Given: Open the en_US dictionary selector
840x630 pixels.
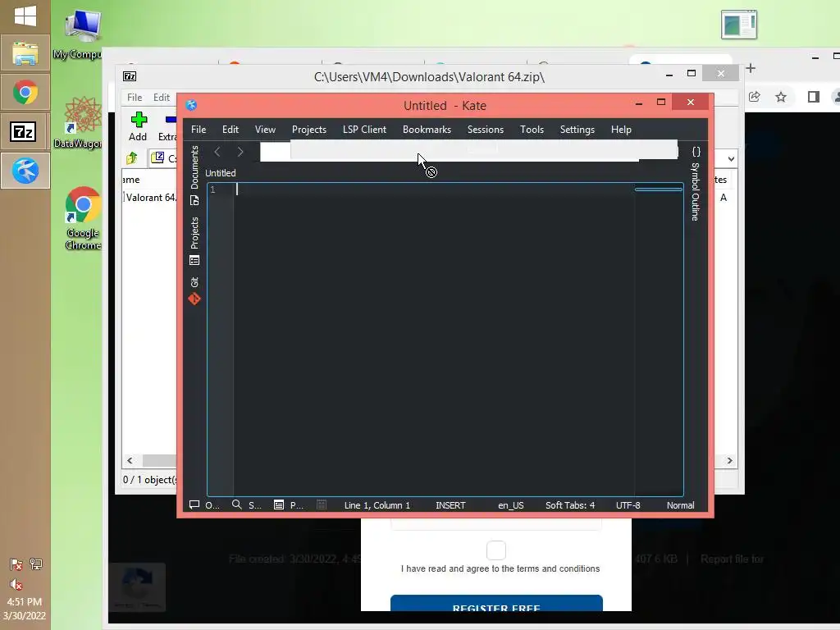Looking at the screenshot, I should click(511, 505).
